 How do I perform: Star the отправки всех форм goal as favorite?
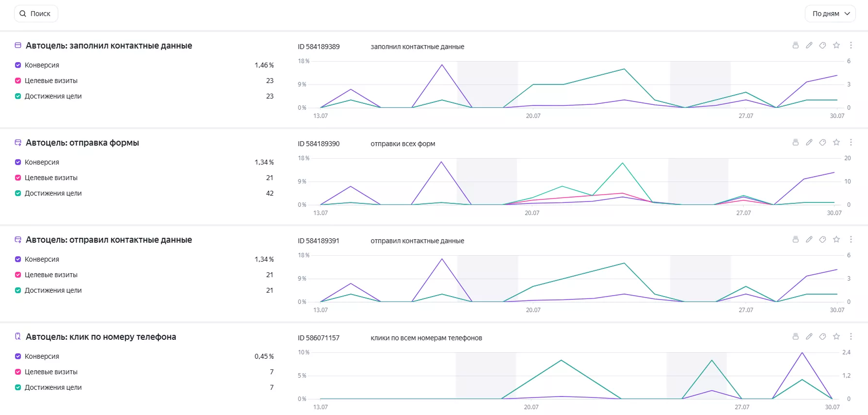[x=836, y=142]
